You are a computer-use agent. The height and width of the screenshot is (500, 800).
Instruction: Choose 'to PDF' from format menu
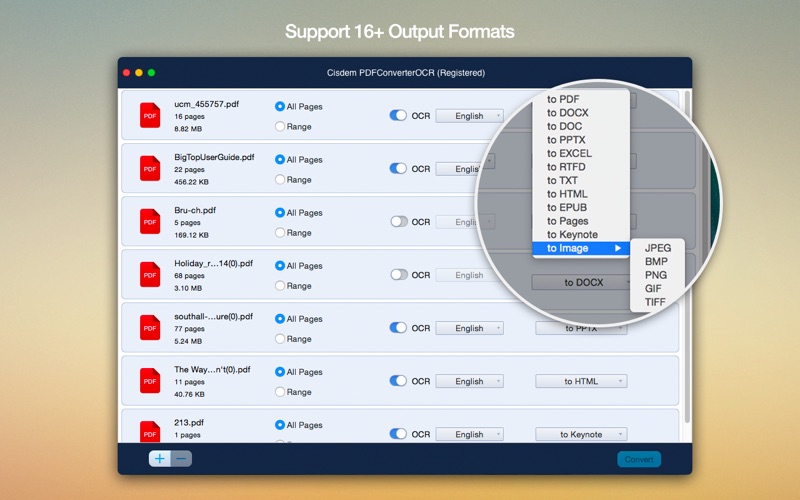pos(581,99)
